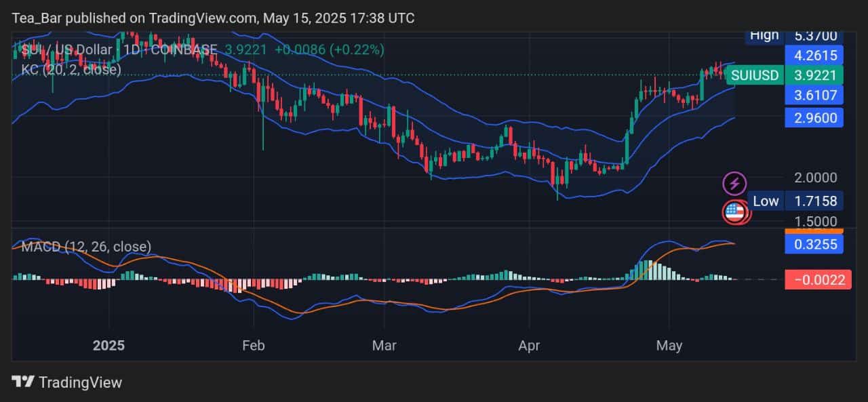
Task: Click the US flag economic event icon
Action: click(734, 212)
